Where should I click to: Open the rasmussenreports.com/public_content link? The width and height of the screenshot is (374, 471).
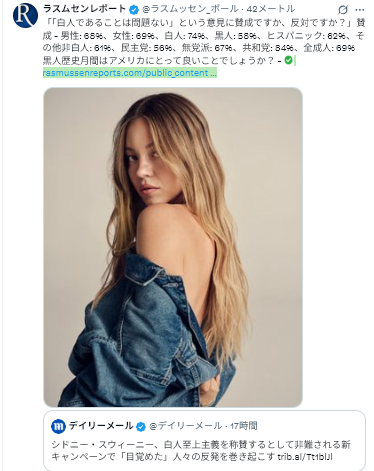(130, 73)
